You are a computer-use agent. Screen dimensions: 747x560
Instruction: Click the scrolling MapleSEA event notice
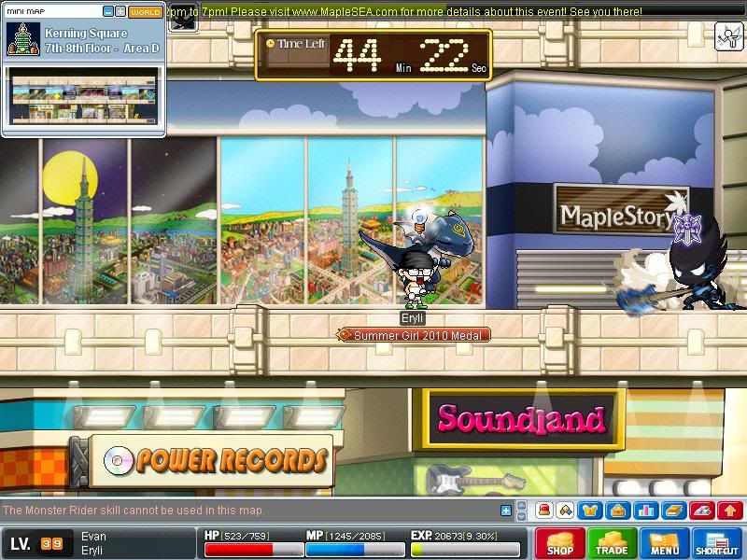405,11
